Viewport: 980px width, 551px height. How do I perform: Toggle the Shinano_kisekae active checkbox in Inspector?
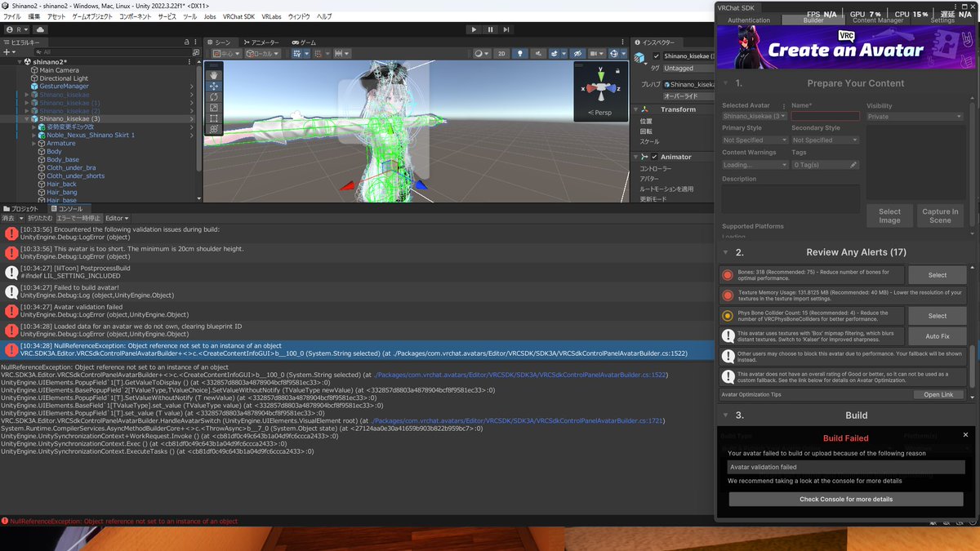click(x=657, y=56)
